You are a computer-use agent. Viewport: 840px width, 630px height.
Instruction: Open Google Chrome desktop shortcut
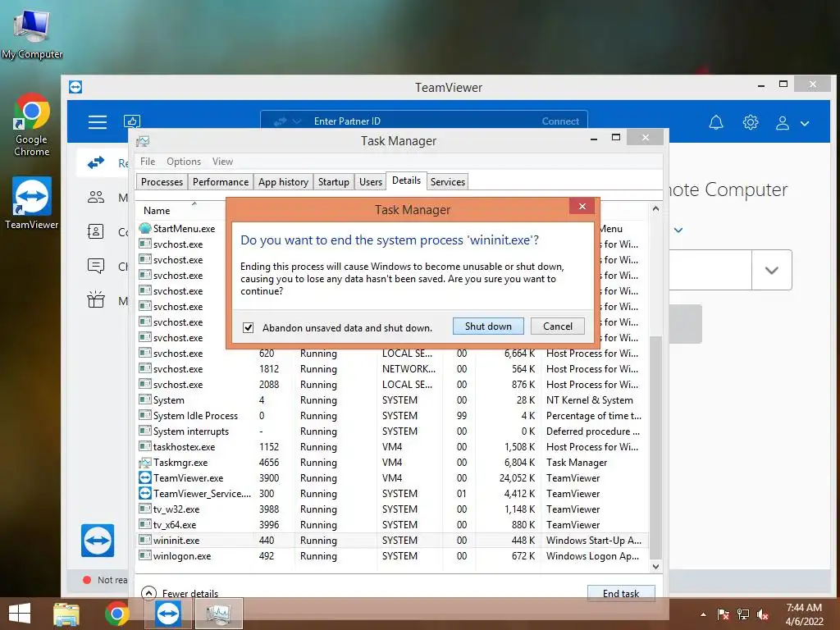(32, 125)
